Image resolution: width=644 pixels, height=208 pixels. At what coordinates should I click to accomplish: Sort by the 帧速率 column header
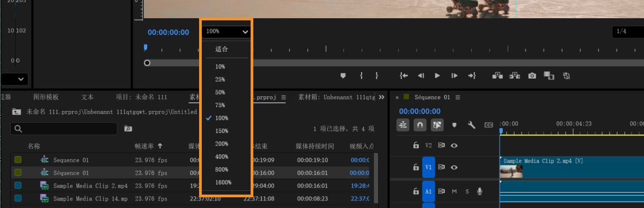pyautogui.click(x=145, y=146)
